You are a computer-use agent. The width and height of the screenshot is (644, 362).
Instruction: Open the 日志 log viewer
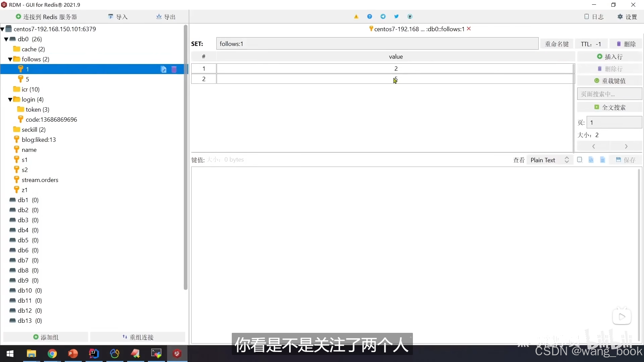[x=594, y=17]
